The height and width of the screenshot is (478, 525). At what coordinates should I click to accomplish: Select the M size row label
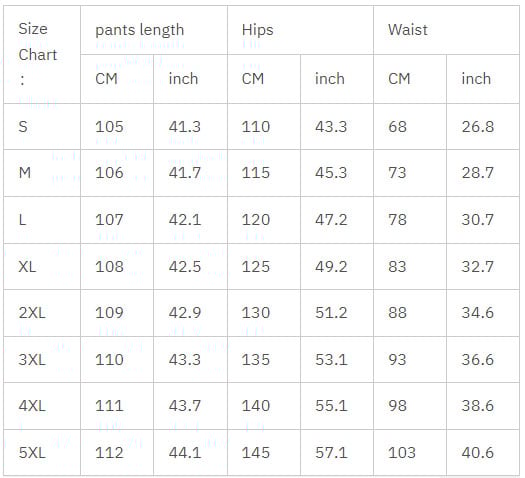click(x=42, y=173)
